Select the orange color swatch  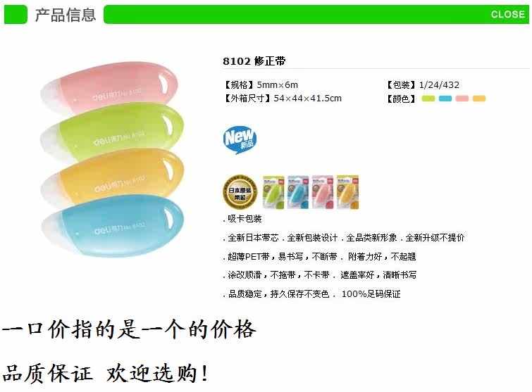[478, 99]
